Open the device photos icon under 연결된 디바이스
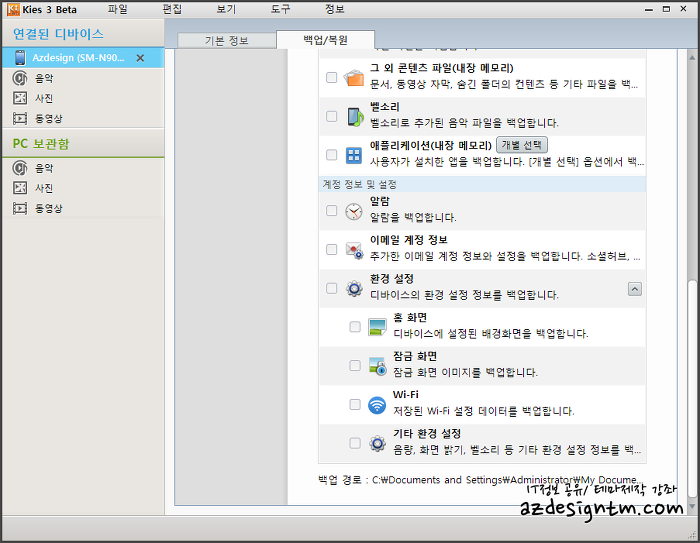Image resolution: width=700 pixels, height=543 pixels. [x=20, y=98]
